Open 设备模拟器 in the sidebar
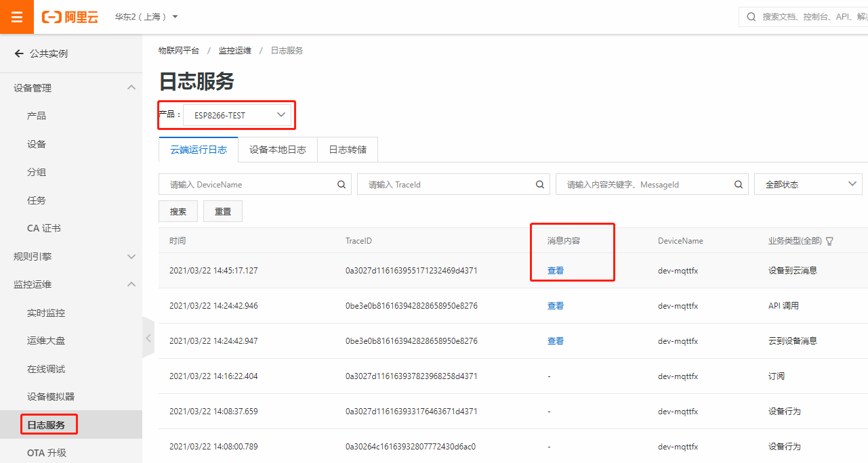The width and height of the screenshot is (868, 463). tap(51, 397)
